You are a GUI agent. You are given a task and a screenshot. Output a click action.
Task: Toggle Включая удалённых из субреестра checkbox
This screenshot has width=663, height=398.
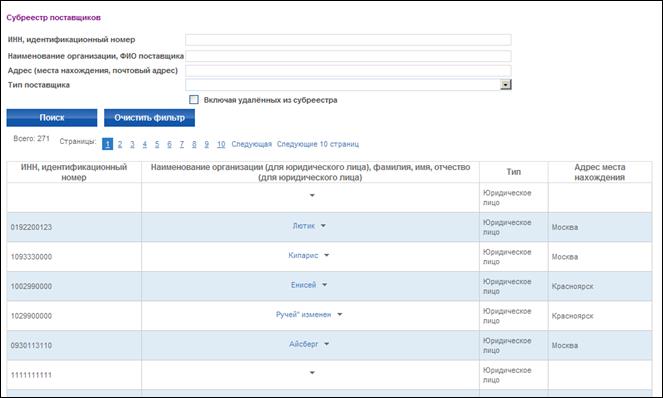coord(194,100)
